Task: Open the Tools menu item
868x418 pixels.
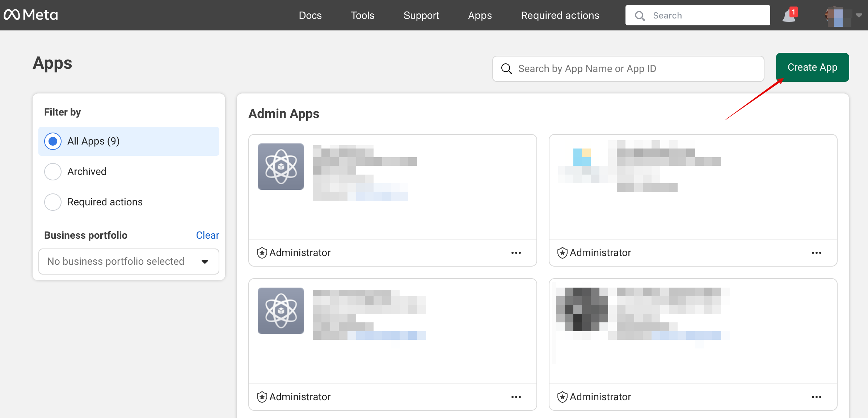Action: tap(362, 15)
